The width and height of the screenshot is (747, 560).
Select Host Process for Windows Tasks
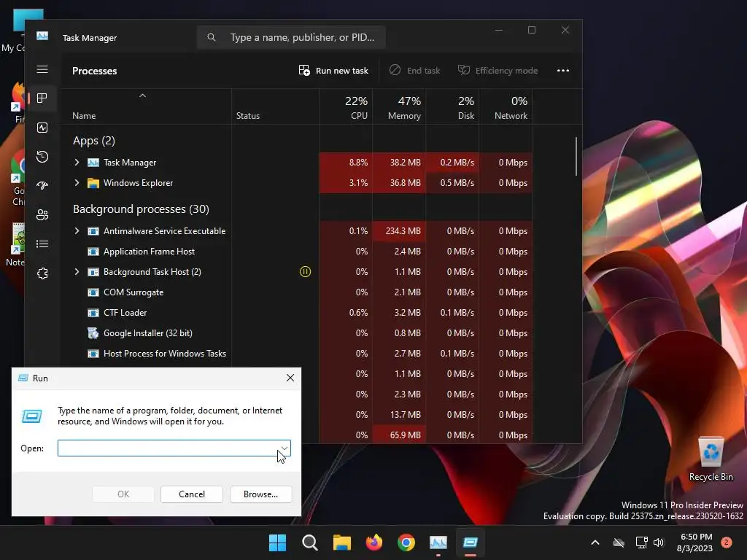point(165,354)
